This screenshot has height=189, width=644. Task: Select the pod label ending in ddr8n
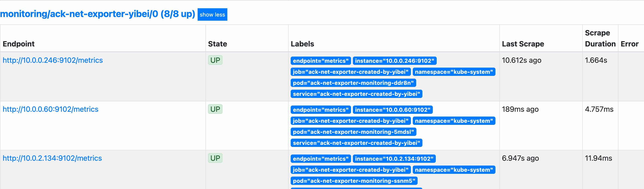(x=353, y=83)
